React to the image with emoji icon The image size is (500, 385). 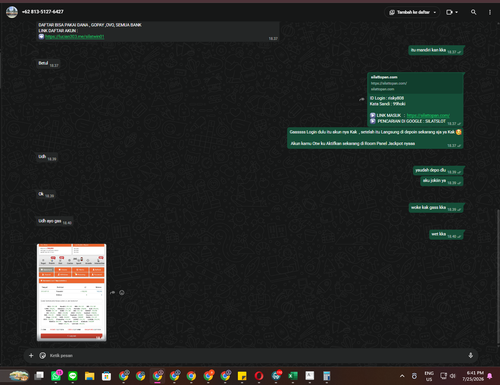[x=122, y=293]
